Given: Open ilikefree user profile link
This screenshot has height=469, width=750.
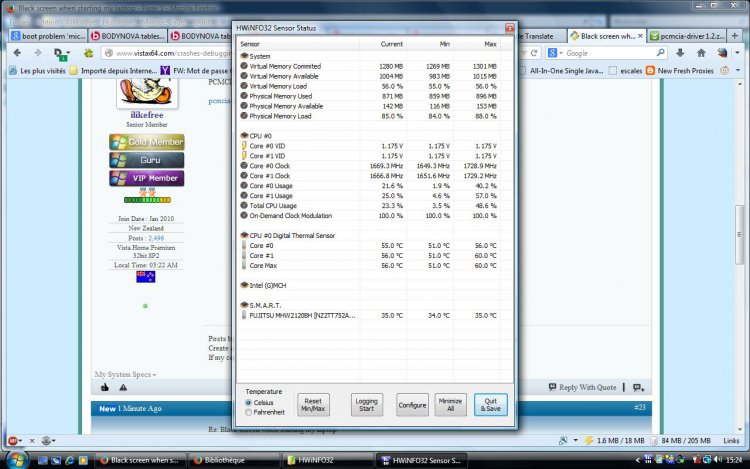Looking at the screenshot, I should pos(147,115).
